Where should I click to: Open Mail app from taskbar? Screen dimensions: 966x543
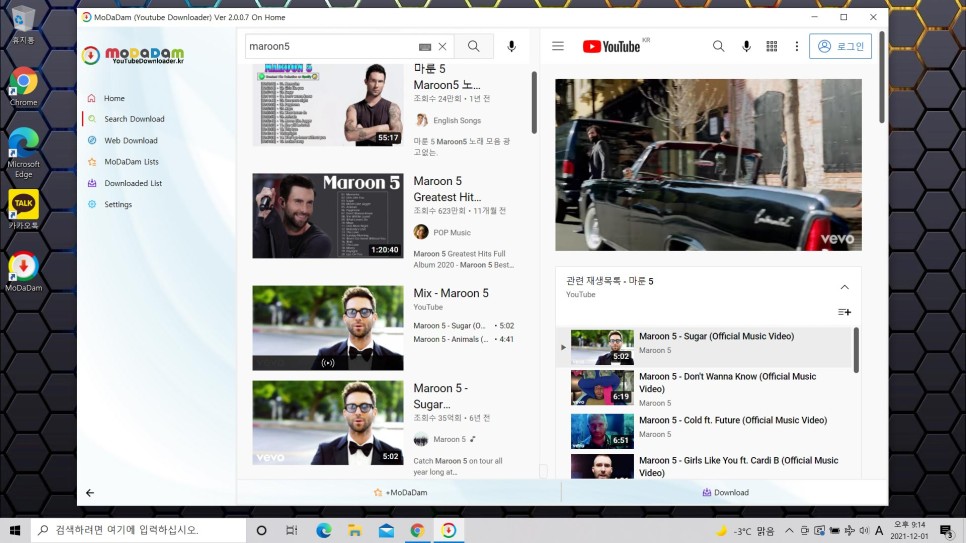pos(386,530)
